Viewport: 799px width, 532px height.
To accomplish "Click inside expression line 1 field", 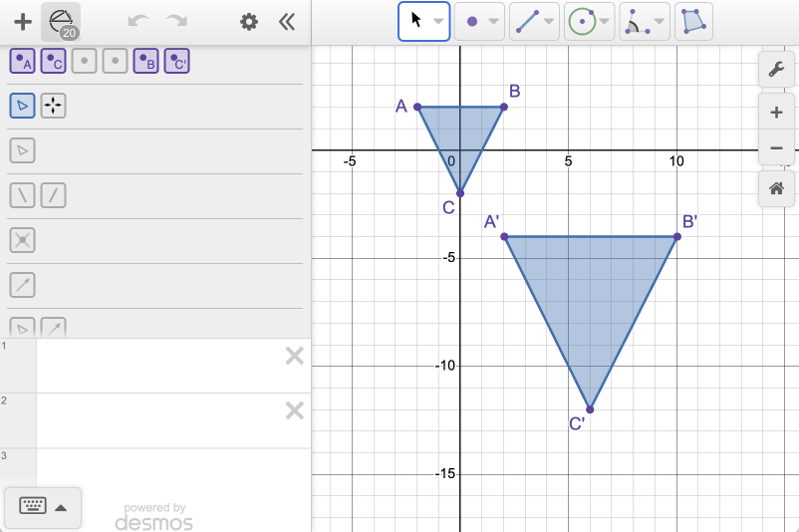I will tap(159, 366).
